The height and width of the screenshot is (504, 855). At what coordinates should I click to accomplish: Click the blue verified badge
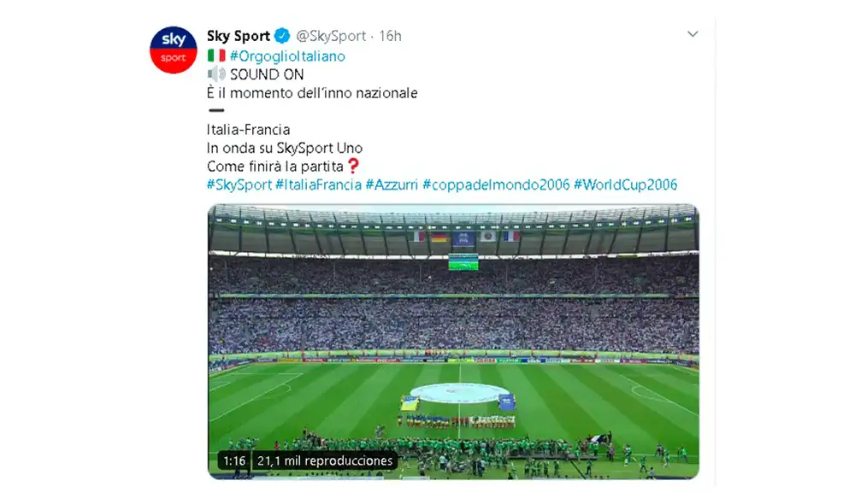282,36
